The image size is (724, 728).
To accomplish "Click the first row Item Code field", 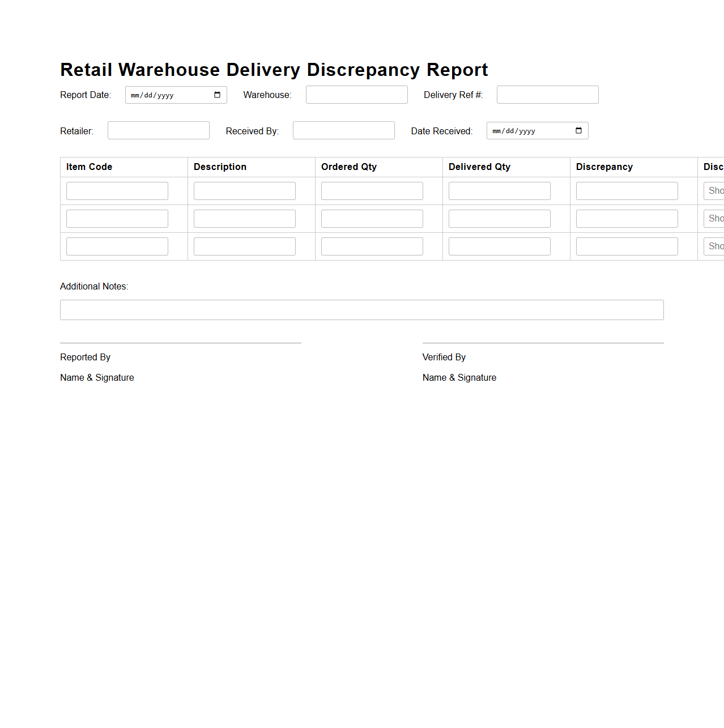I will [117, 190].
